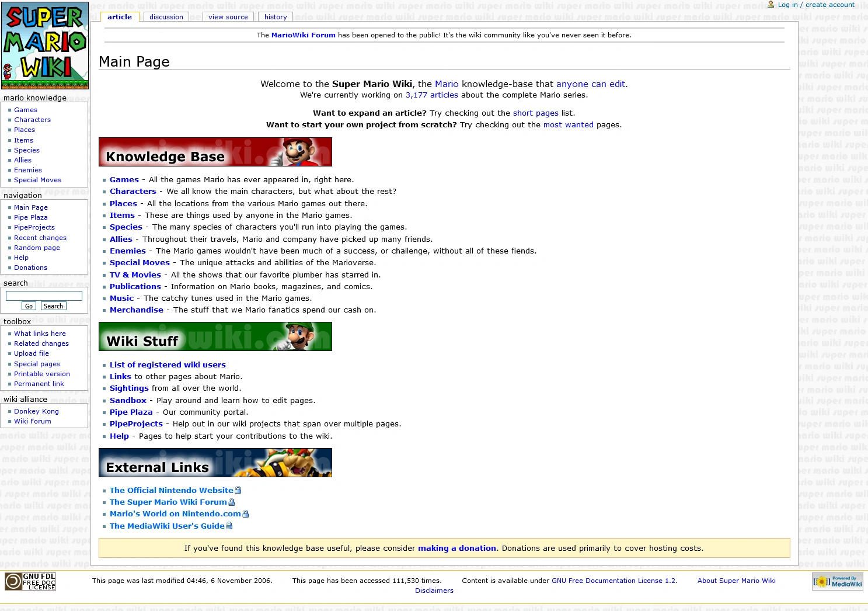Open Wiki Forum in sidebar
The height and width of the screenshot is (611, 868).
[x=33, y=421]
